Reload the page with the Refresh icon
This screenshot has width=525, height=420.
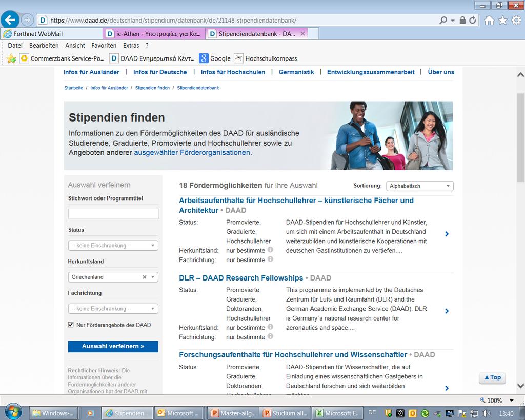[x=472, y=21]
